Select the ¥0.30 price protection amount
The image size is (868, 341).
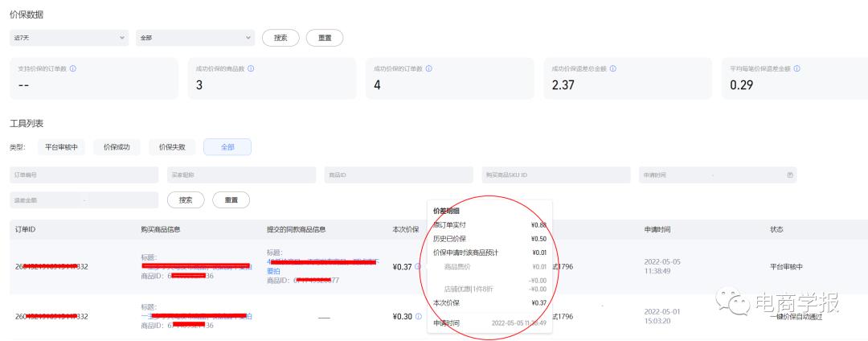click(403, 317)
